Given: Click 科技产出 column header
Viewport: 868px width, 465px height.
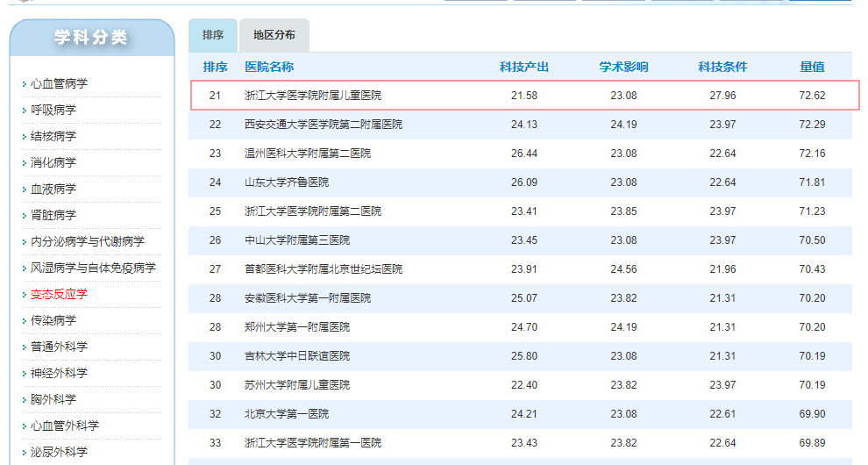Looking at the screenshot, I should click(523, 67).
